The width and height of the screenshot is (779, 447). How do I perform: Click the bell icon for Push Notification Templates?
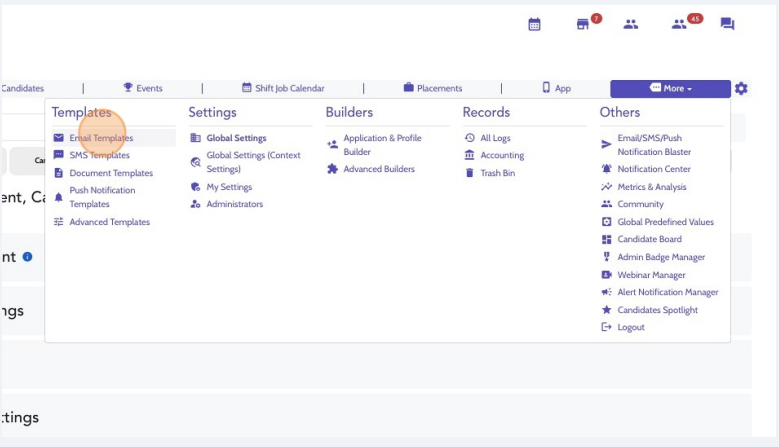pos(59,197)
